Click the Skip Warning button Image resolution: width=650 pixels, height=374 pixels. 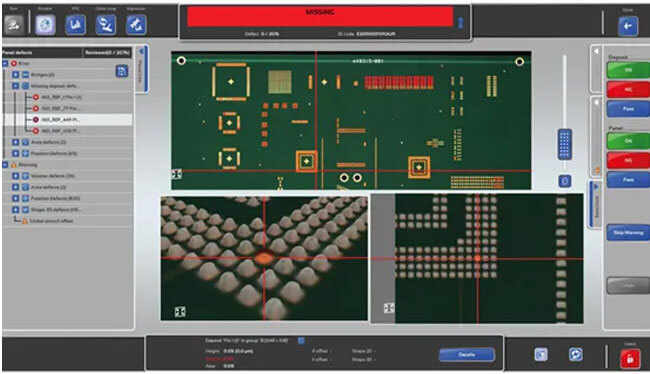point(628,233)
